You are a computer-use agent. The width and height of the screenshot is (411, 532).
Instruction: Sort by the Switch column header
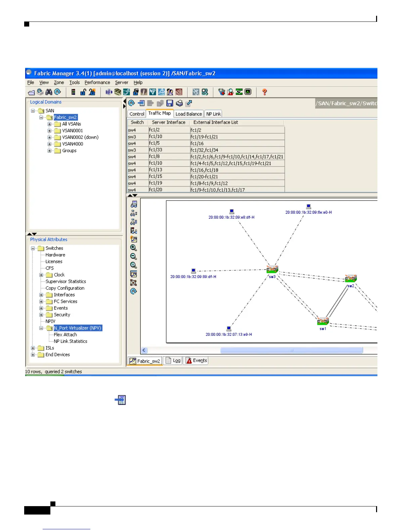tap(137, 122)
